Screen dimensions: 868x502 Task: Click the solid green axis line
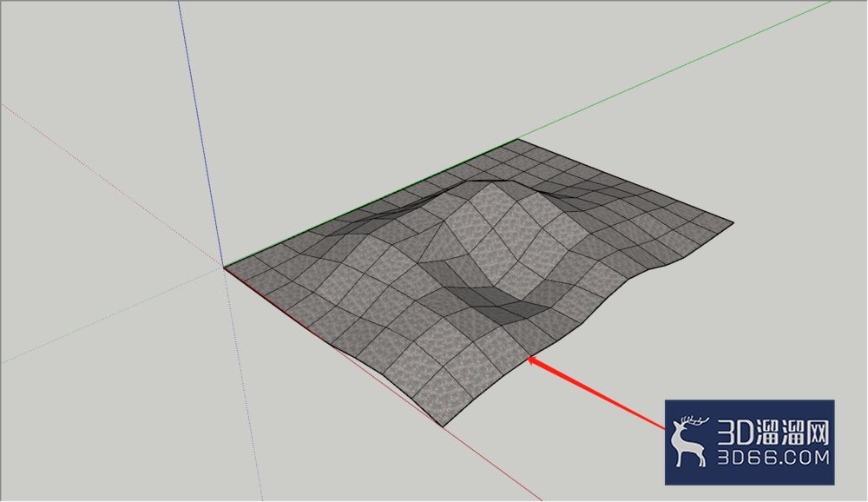pos(674,69)
